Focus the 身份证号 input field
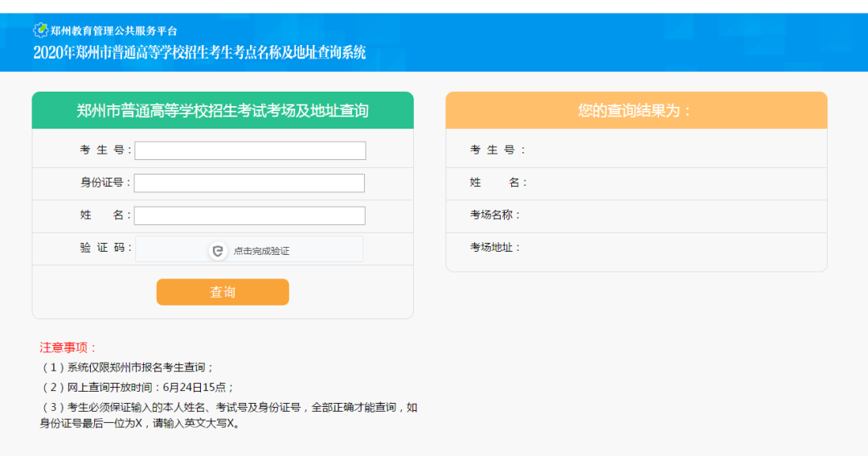 coord(249,183)
